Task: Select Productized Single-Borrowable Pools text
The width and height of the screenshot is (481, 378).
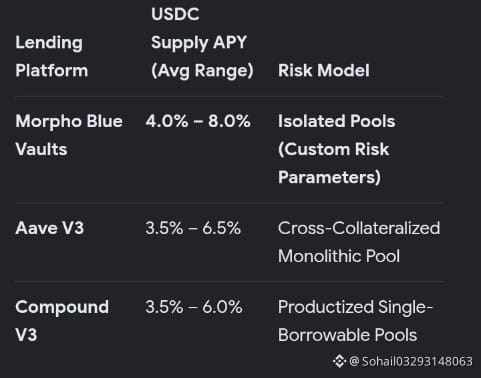Action: coord(355,321)
